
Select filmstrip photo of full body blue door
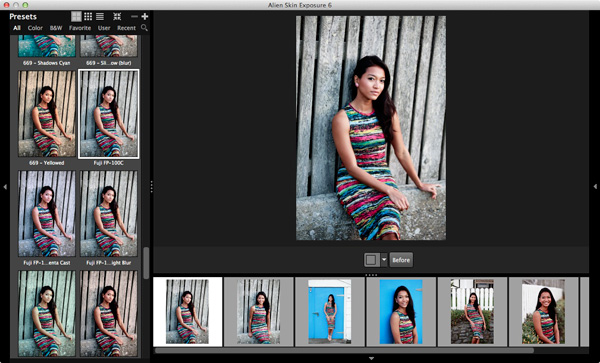330,311
